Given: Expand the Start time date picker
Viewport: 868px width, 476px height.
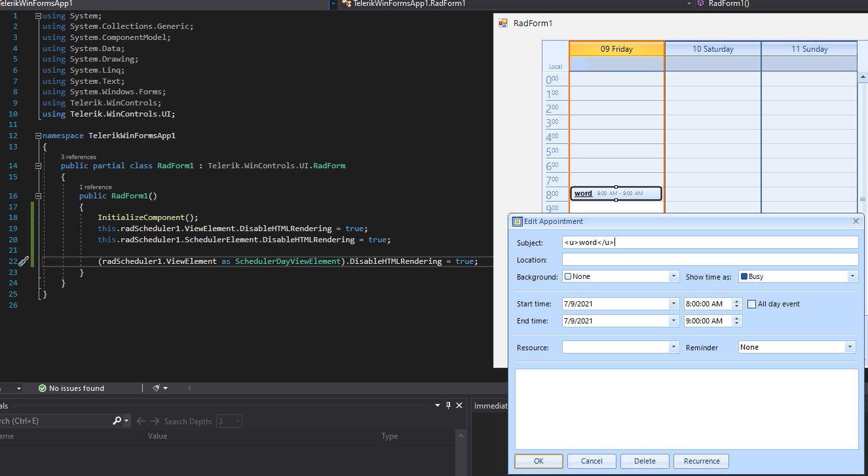Looking at the screenshot, I should [673, 304].
